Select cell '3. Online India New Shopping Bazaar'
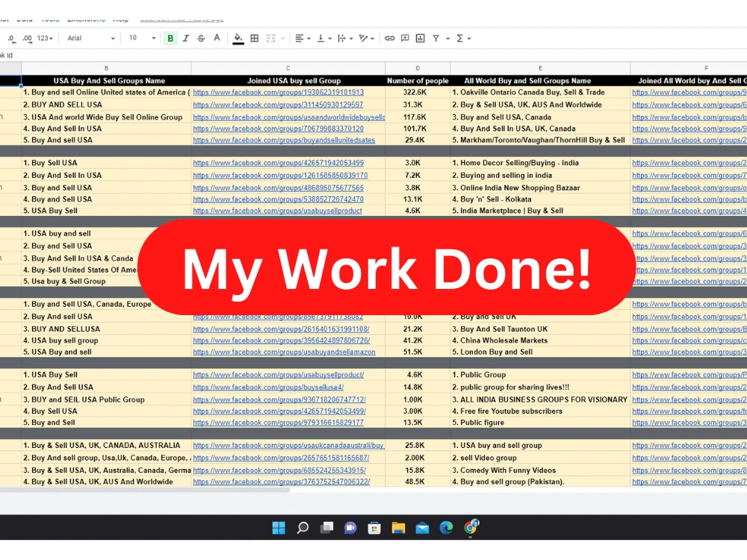The image size is (747, 560). tap(540, 188)
